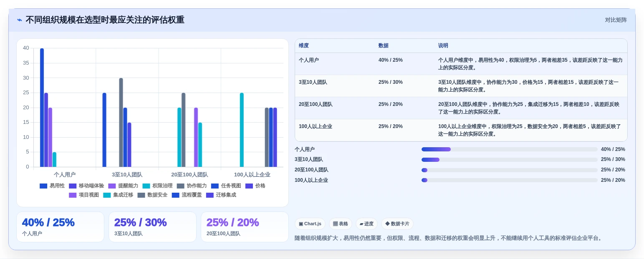Toggle the 易用性 legend item
The image size is (644, 259).
(52, 186)
